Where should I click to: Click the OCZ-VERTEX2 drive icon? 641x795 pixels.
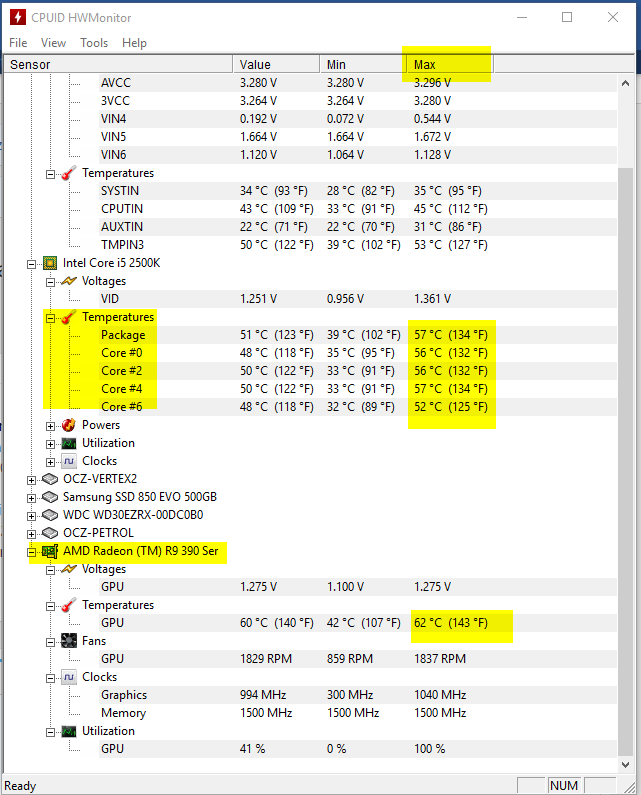pyautogui.click(x=50, y=479)
